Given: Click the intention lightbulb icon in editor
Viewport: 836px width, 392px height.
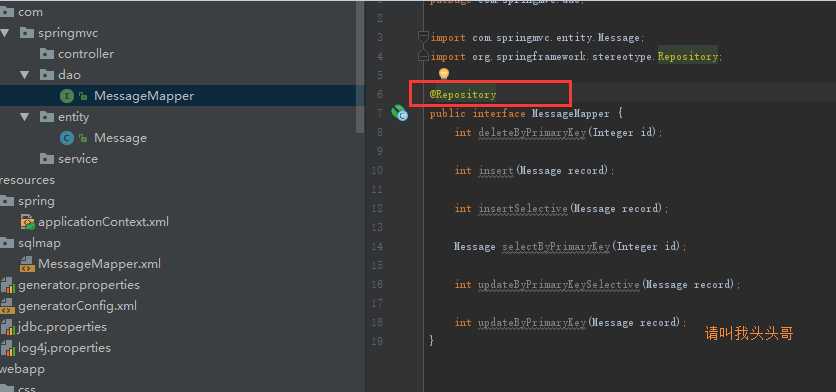Looking at the screenshot, I should tap(444, 74).
